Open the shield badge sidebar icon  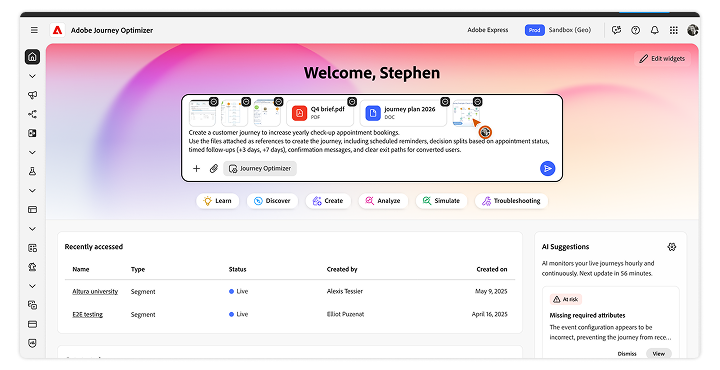(x=32, y=343)
